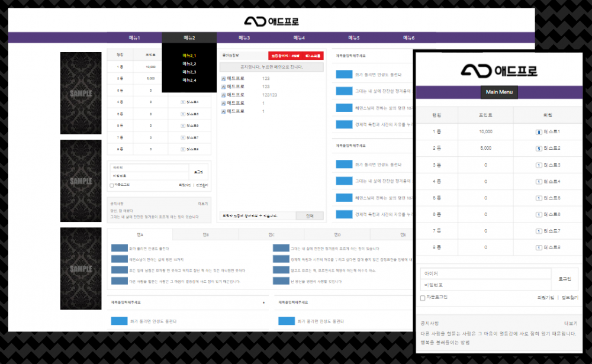
Task: Click the first 애드프로 chat user icon
Action: click(x=223, y=78)
